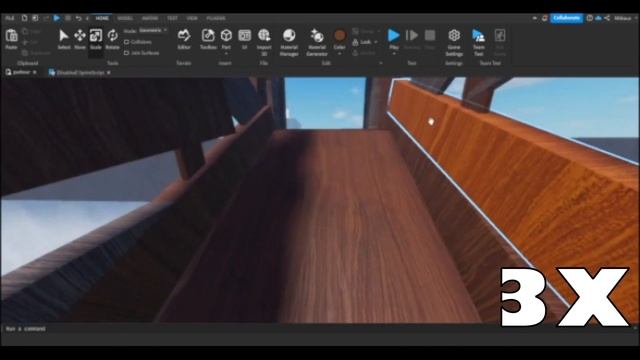Expand the Play mode dropdown arrow
Image resolution: width=640 pixels, height=360 pixels.
click(393, 53)
